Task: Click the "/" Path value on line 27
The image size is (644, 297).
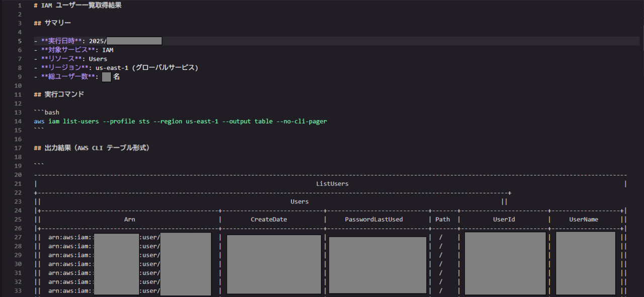Action: (x=441, y=237)
